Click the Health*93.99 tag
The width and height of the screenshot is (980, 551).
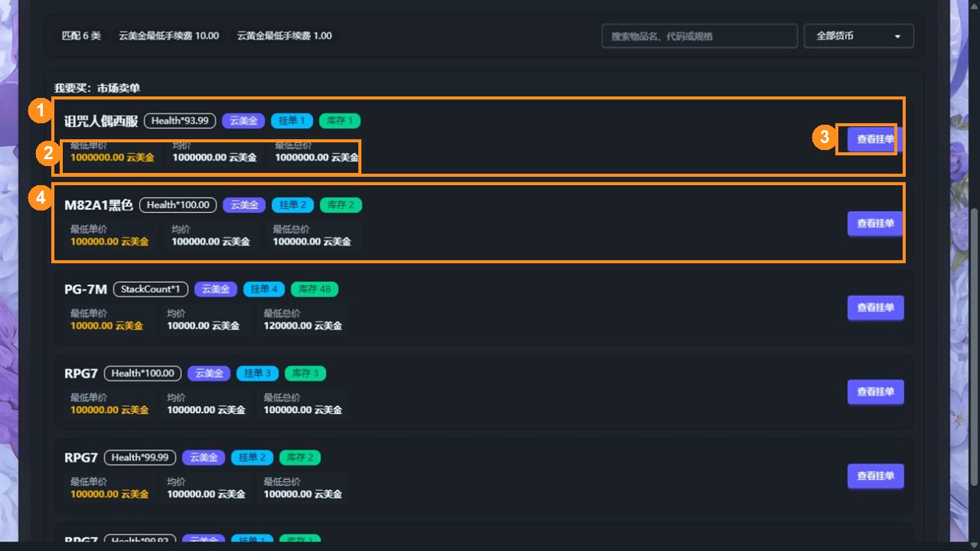[180, 121]
